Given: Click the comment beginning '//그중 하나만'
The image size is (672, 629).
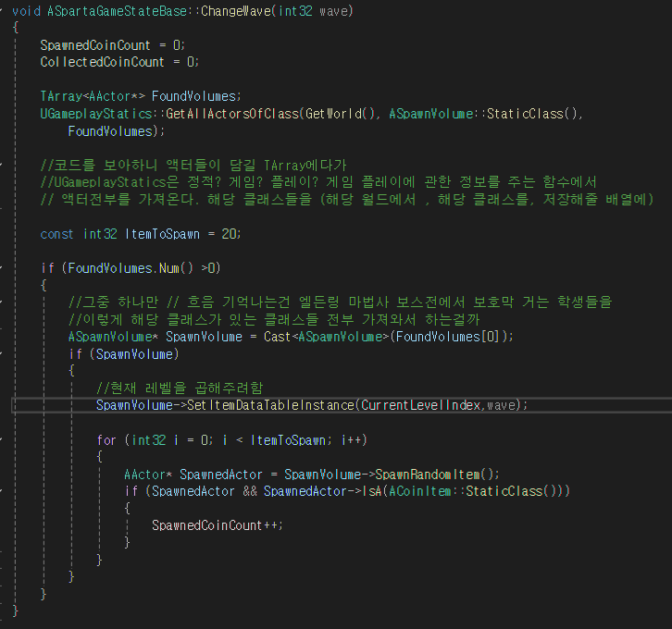Looking at the screenshot, I should (341, 302).
